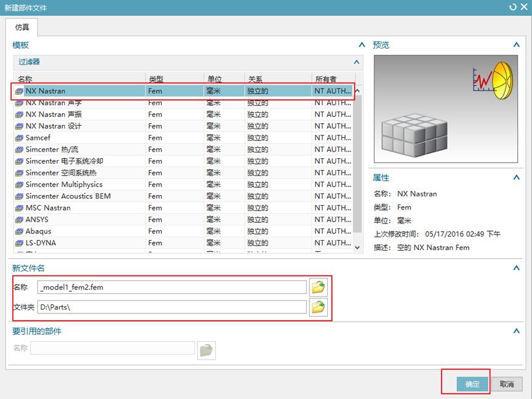The height and width of the screenshot is (399, 532).
Task: Collapse the 过滤器 section
Action: (357, 62)
